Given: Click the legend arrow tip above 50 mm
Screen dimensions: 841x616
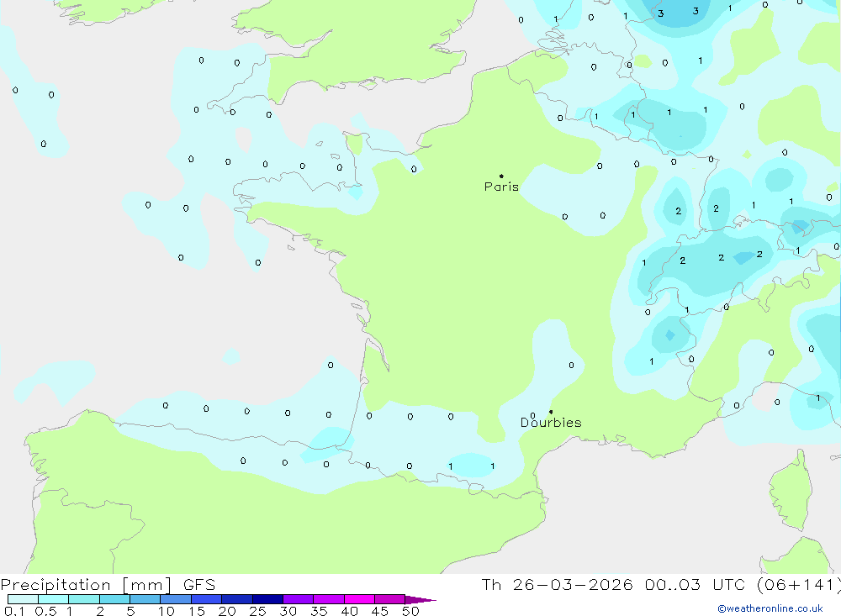Looking at the screenshot, I should click(420, 600).
